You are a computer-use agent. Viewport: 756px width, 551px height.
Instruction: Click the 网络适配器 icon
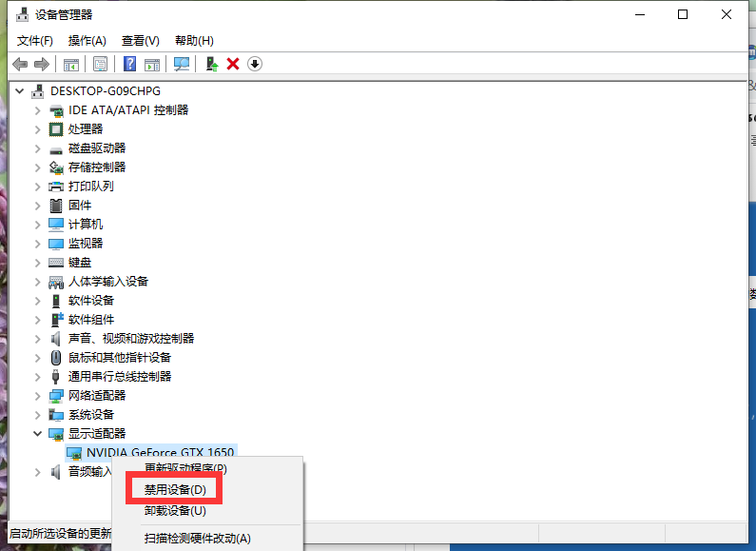[56, 396]
